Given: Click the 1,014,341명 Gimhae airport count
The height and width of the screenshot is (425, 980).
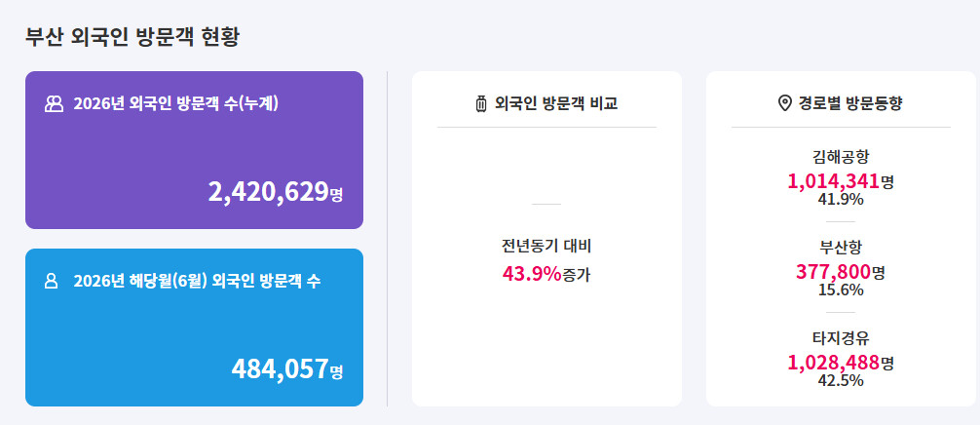Looking at the screenshot, I should coord(841,181).
